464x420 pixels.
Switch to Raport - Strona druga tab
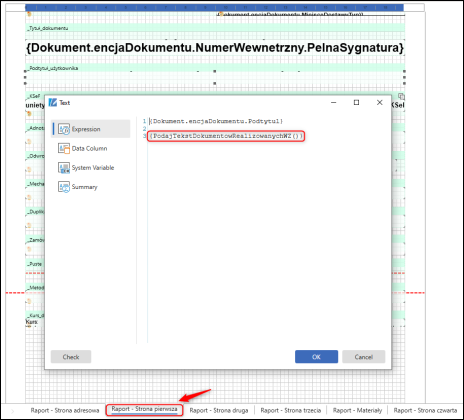pos(219,410)
